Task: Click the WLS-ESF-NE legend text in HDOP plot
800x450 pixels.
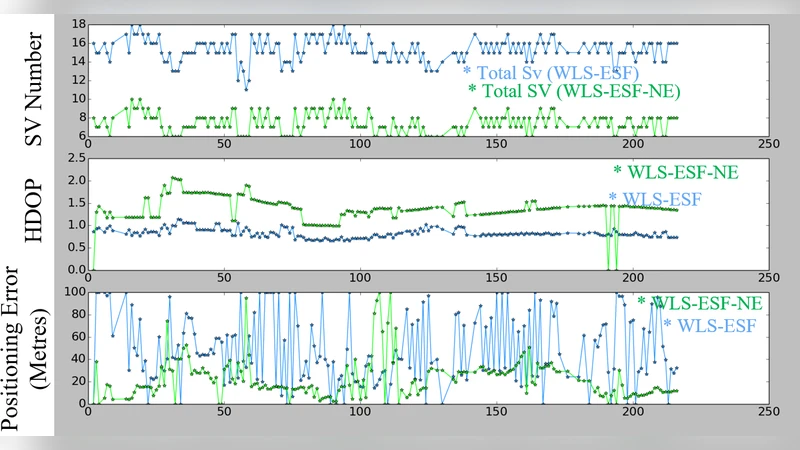Action: pyautogui.click(x=683, y=172)
